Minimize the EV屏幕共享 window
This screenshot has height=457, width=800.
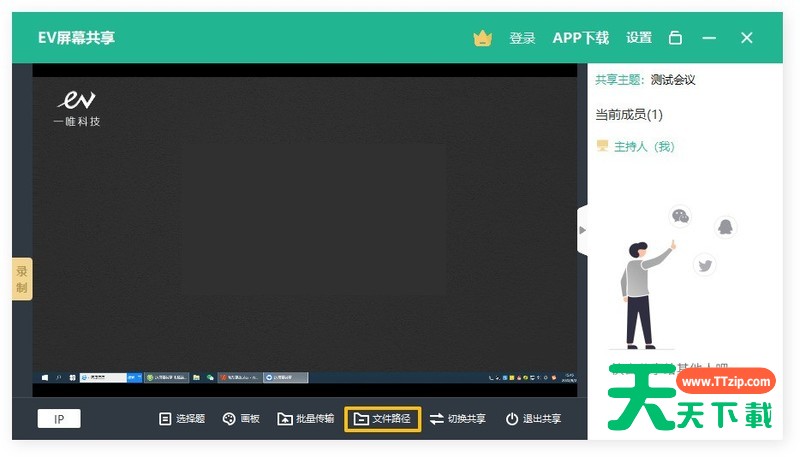coord(709,38)
